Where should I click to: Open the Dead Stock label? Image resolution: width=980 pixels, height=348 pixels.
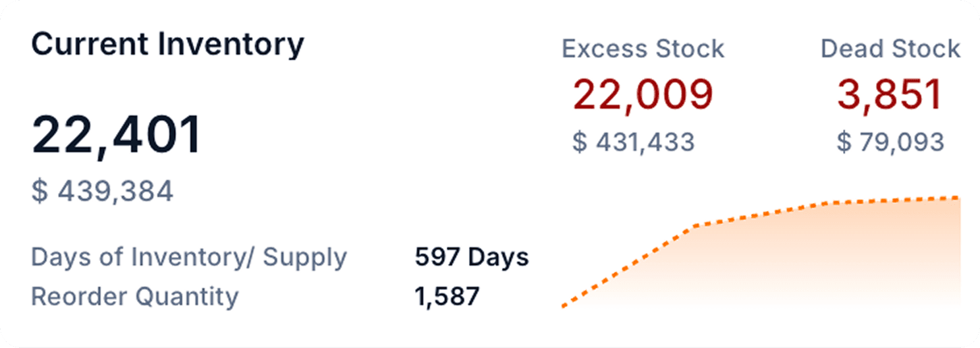[890, 49]
